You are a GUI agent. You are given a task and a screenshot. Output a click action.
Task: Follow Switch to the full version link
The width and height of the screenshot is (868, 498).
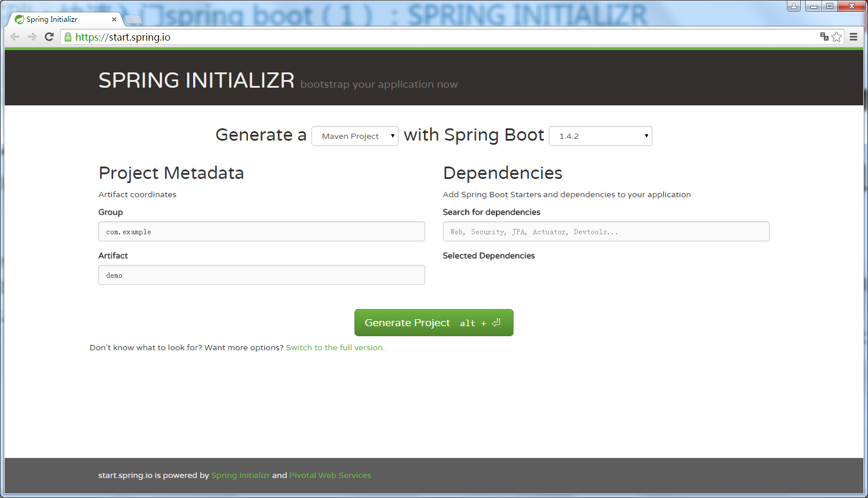click(335, 347)
